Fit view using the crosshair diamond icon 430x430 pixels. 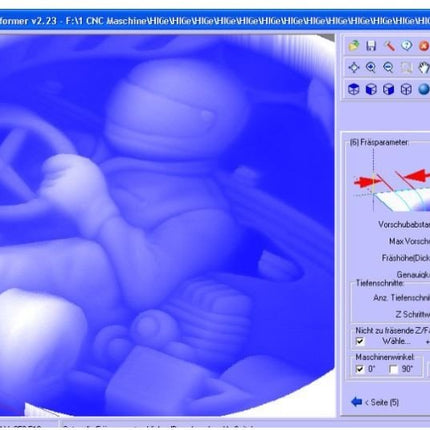[x=354, y=67]
